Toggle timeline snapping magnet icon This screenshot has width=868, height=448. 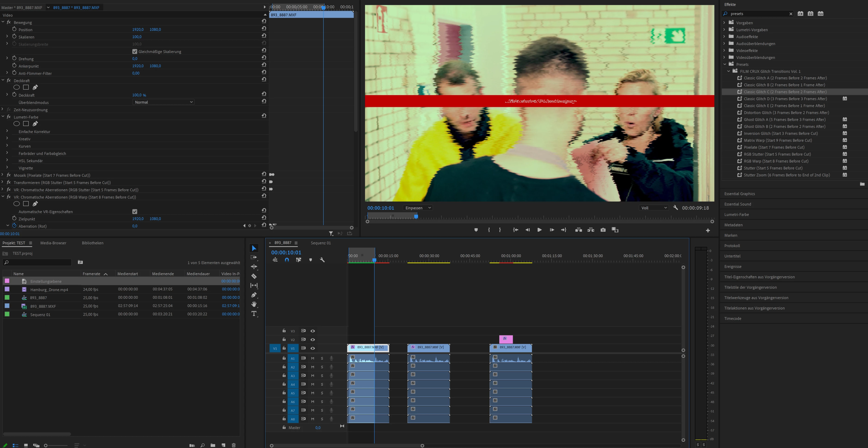(x=287, y=260)
